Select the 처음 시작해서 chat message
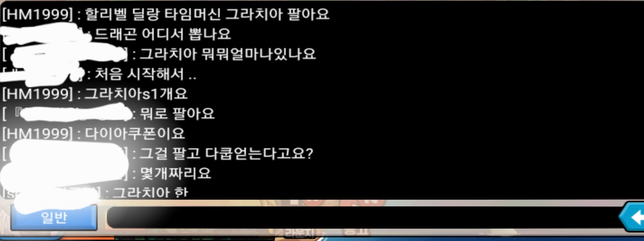Screen dimensions: 644x241 pos(145,74)
